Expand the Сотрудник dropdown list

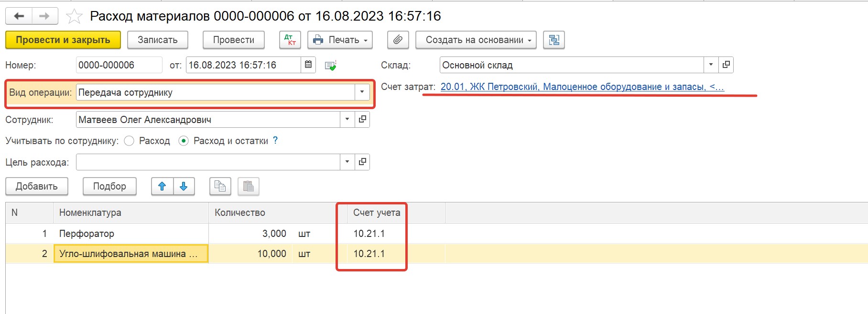[347, 119]
